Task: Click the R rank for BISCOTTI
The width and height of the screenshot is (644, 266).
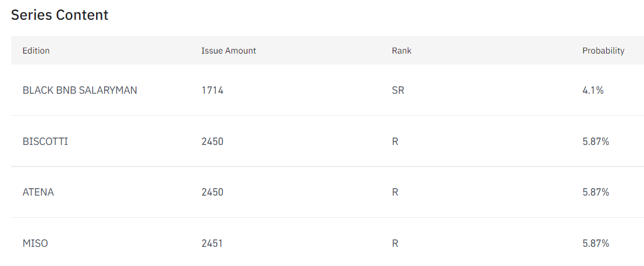Action: pyautogui.click(x=395, y=141)
